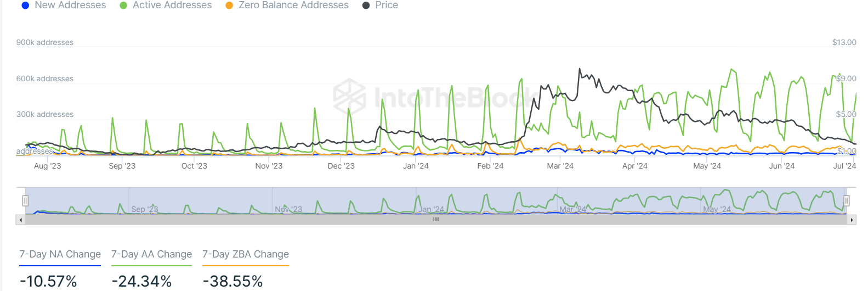Image resolution: width=868 pixels, height=291 pixels.
Task: Click the blue New Addresses legend dot
Action: [x=25, y=5]
